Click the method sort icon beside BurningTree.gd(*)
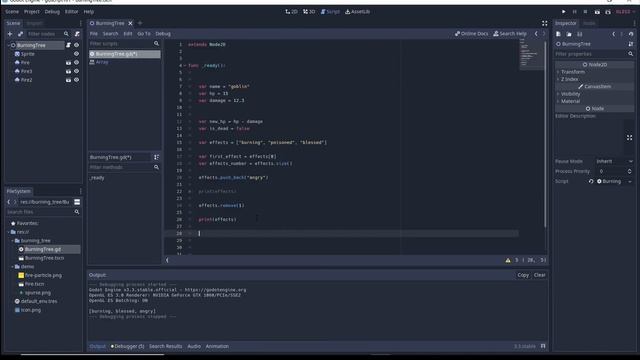The width and height of the screenshot is (640, 360). (x=156, y=157)
